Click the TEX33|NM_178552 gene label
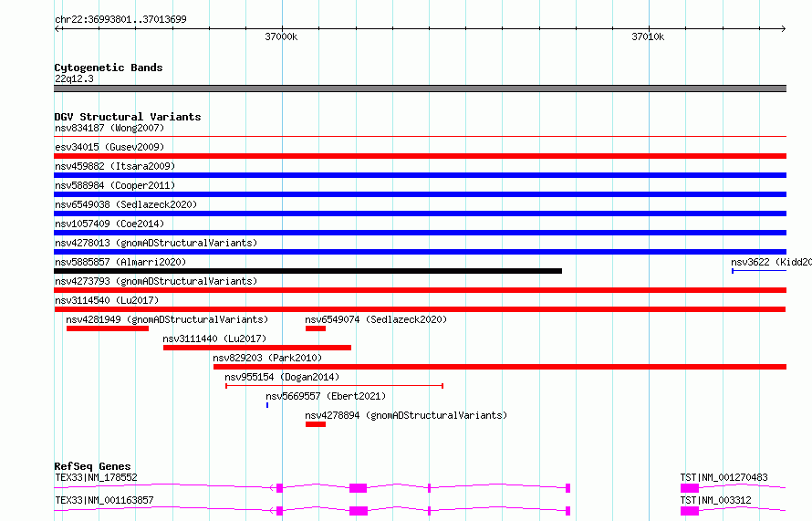The height and width of the screenshot is (521, 812). click(x=96, y=477)
